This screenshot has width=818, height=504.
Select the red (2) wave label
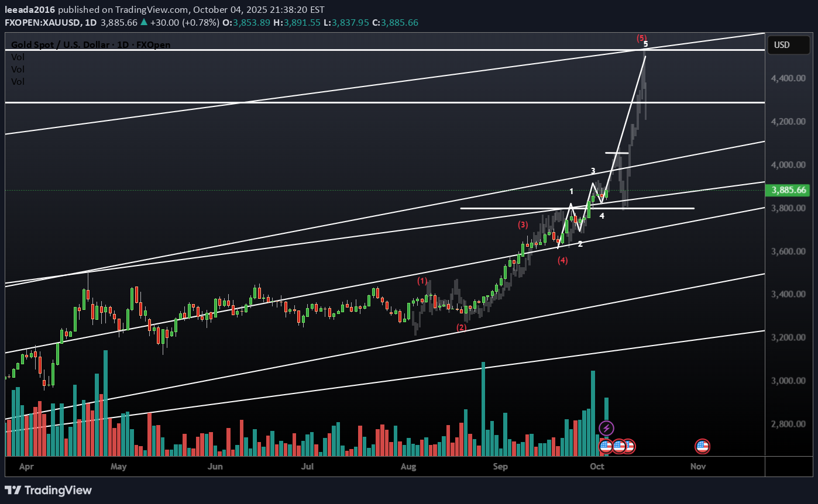(x=462, y=327)
